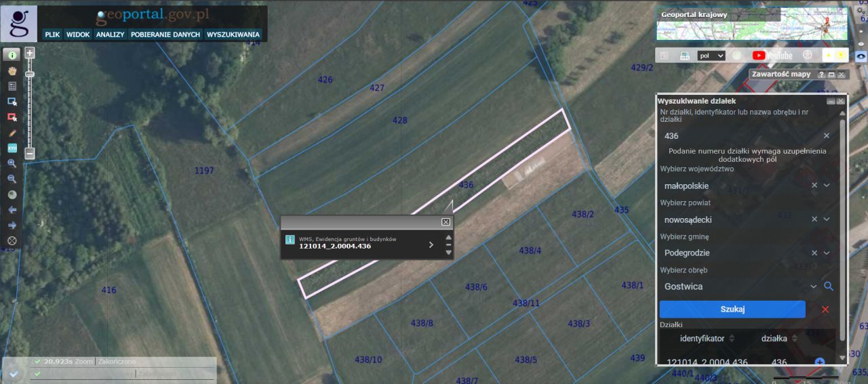The image size is (868, 384).
Task: Expand the Gostwica obręb dropdown
Action: coord(814,286)
